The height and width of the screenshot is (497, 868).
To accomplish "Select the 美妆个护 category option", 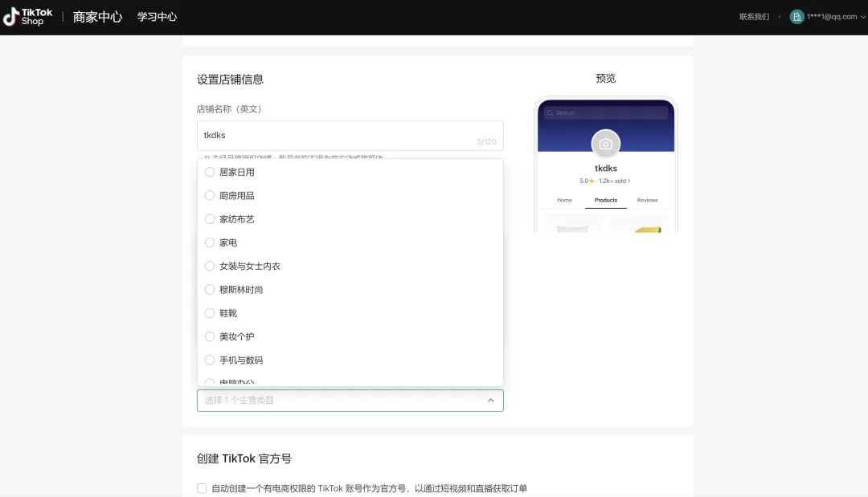I will [210, 336].
